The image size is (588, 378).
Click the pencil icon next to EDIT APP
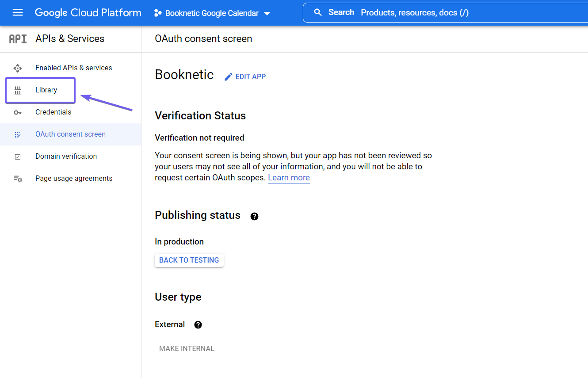click(x=228, y=77)
